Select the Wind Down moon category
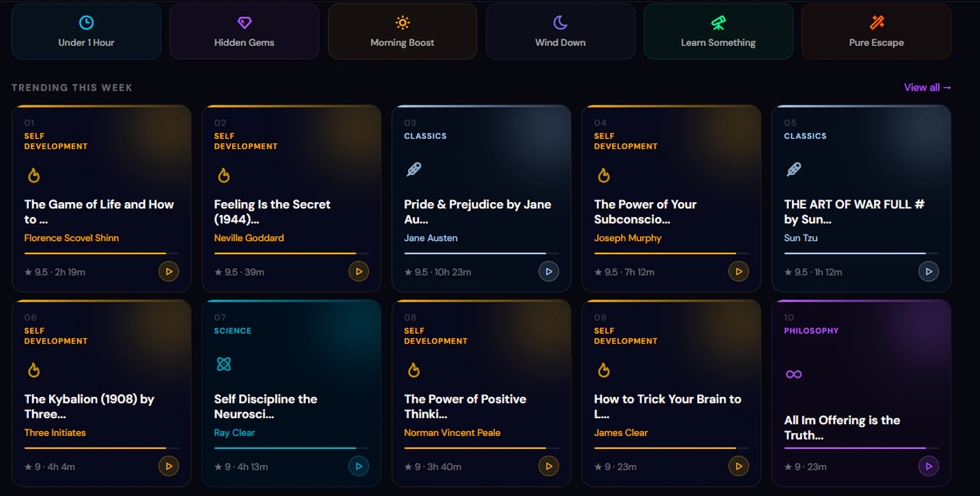Screen dimensions: 980x496 coord(560,31)
